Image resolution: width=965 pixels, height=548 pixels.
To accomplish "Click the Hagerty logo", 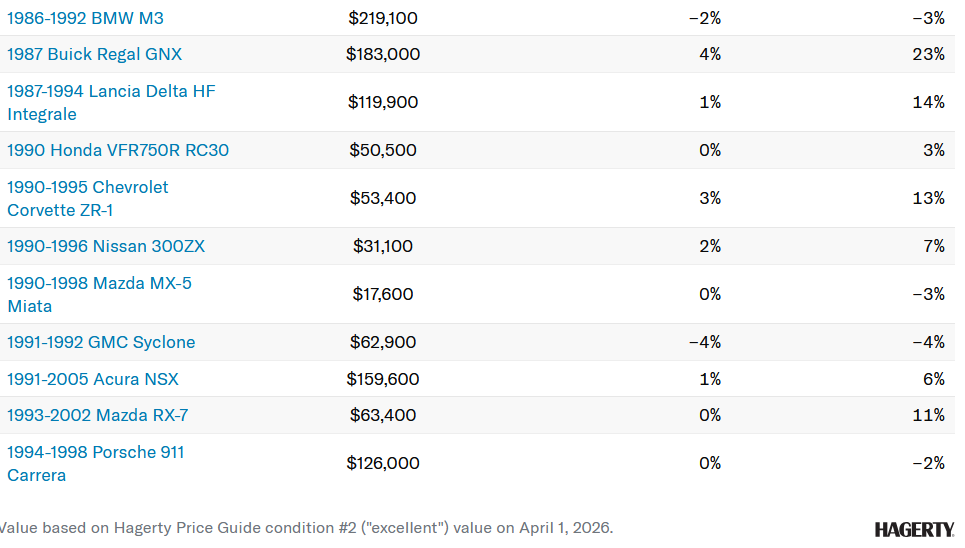I will click(x=914, y=529).
